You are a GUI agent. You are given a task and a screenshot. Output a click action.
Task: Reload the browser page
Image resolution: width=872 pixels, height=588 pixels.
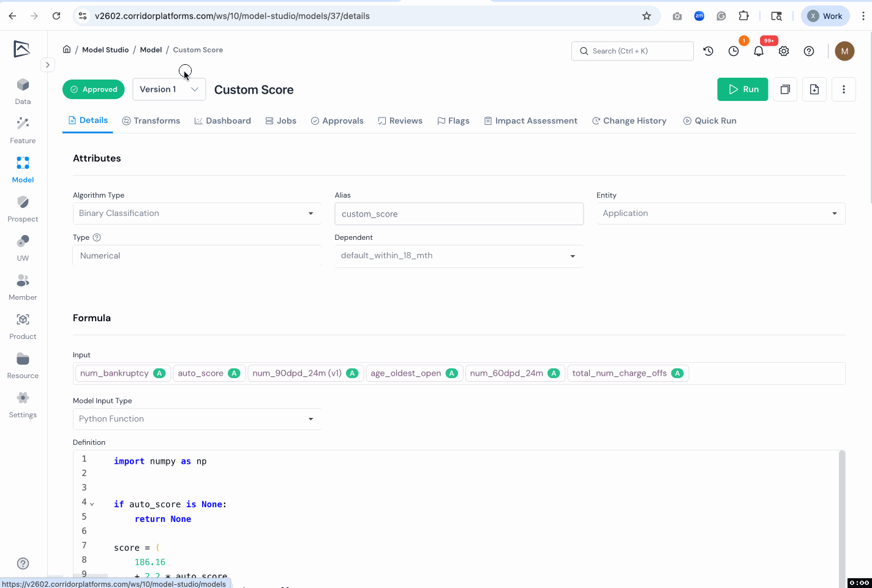(56, 16)
